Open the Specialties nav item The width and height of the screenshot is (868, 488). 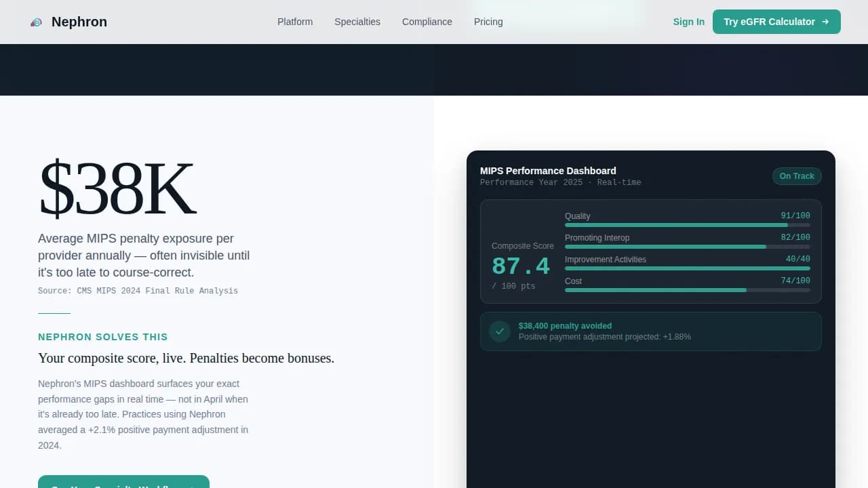[357, 22]
